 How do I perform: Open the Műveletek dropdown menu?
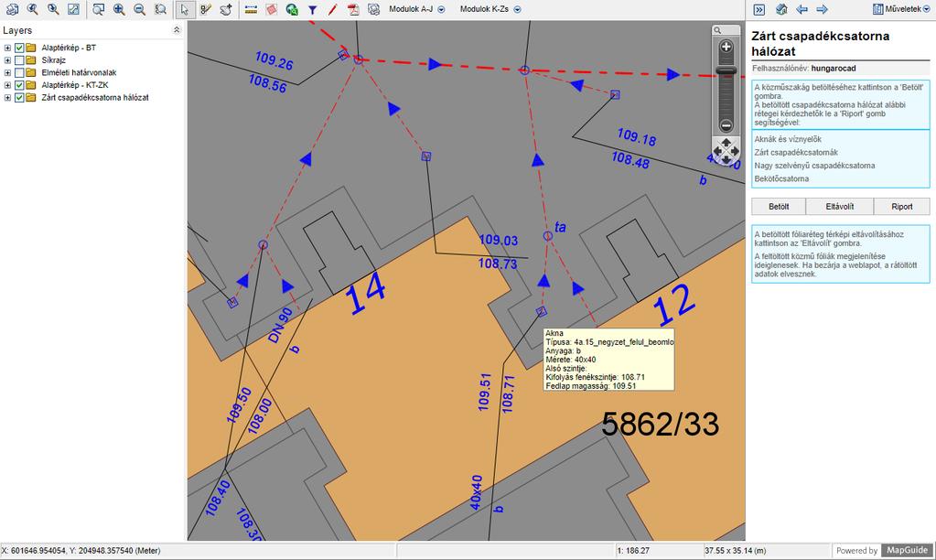pyautogui.click(x=901, y=9)
